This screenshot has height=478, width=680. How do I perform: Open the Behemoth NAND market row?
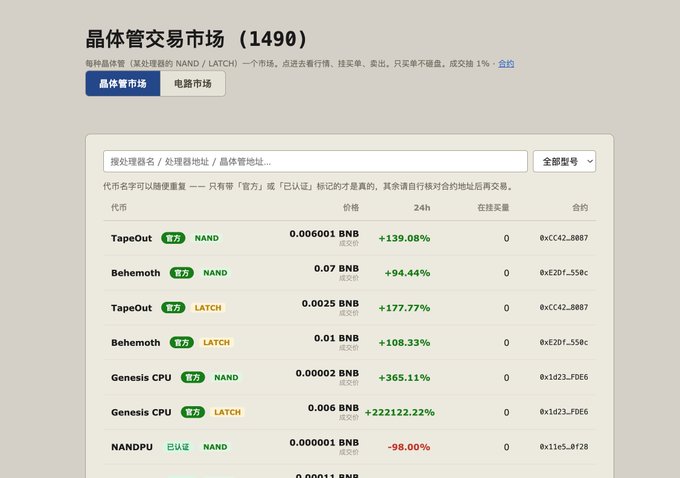click(350, 273)
